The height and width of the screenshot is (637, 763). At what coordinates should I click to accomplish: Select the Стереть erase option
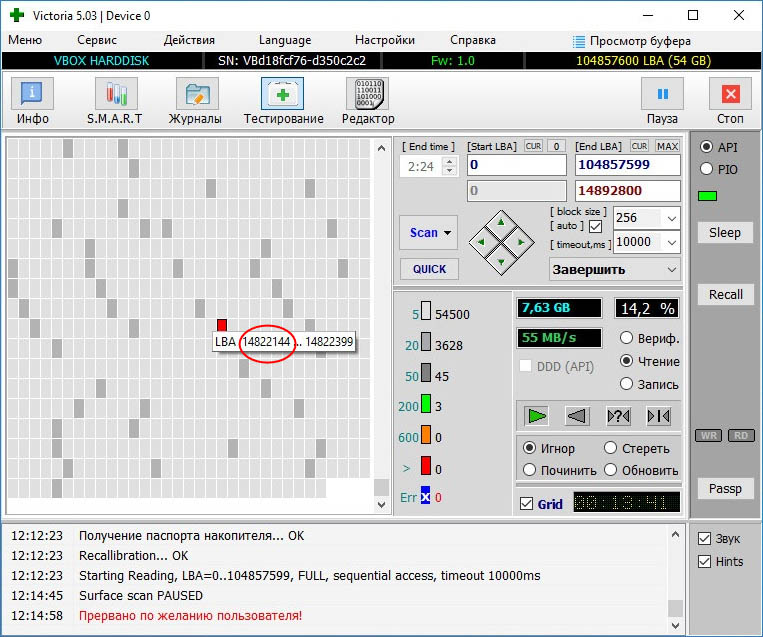[x=610, y=448]
